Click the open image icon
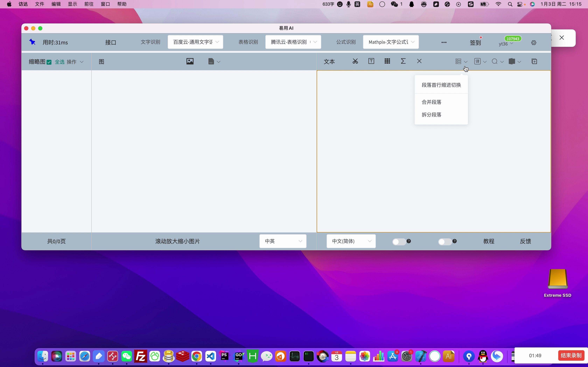Screen dimensions: 588x367 [190, 61]
